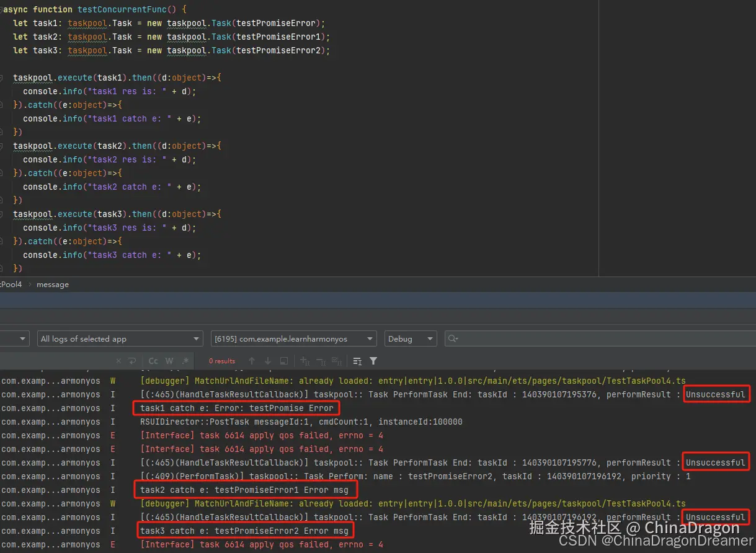
Task: Click console.info("task1 res is: ") code line
Action: [110, 92]
